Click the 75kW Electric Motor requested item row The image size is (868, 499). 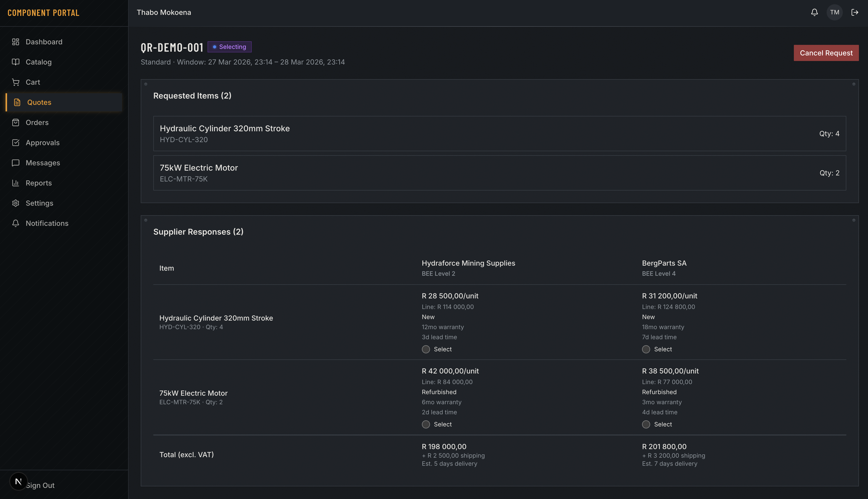499,173
